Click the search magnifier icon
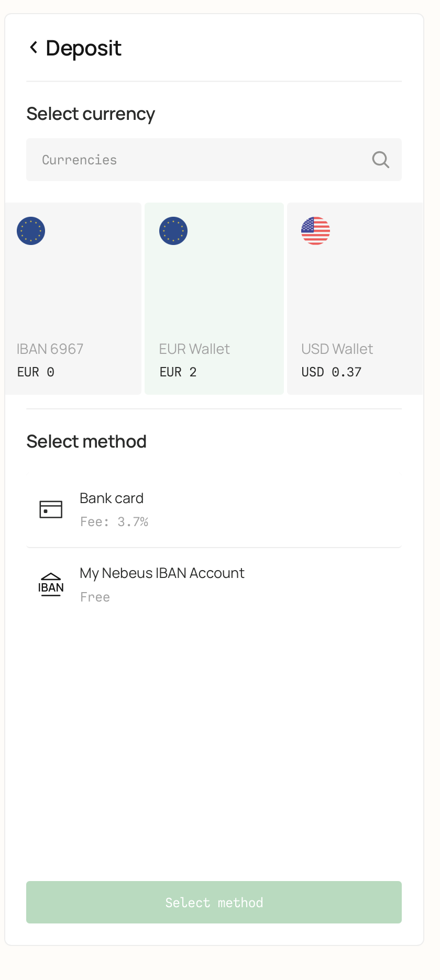The width and height of the screenshot is (440, 980). 380,160
